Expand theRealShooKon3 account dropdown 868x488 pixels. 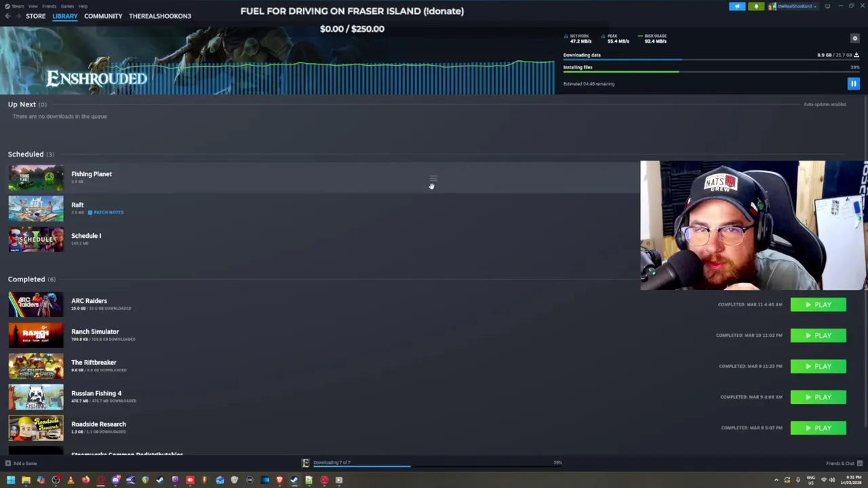pyautogui.click(x=793, y=6)
